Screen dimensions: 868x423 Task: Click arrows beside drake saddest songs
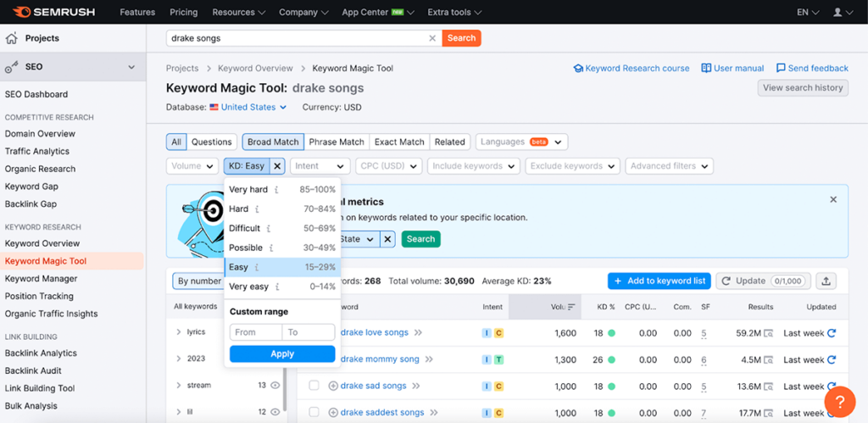pyautogui.click(x=434, y=413)
